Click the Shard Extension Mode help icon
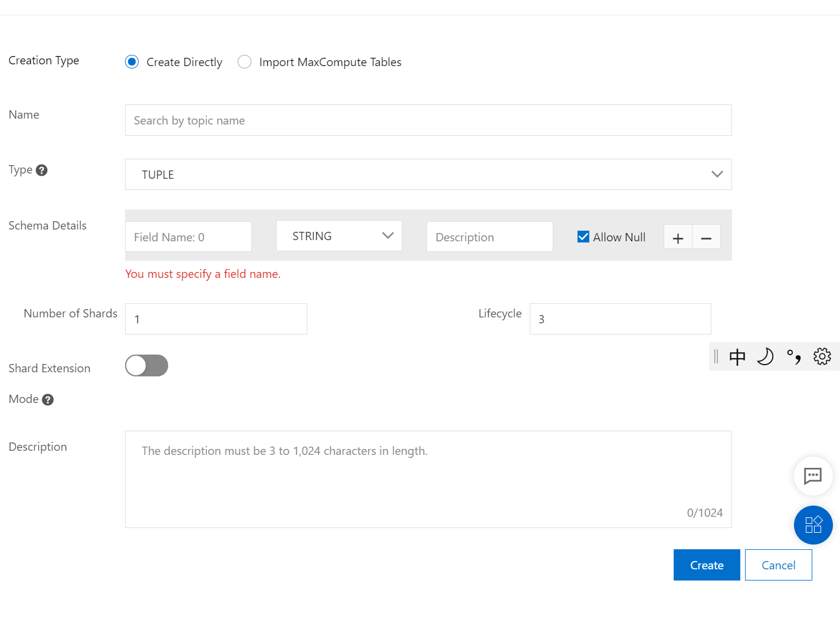 point(48,400)
